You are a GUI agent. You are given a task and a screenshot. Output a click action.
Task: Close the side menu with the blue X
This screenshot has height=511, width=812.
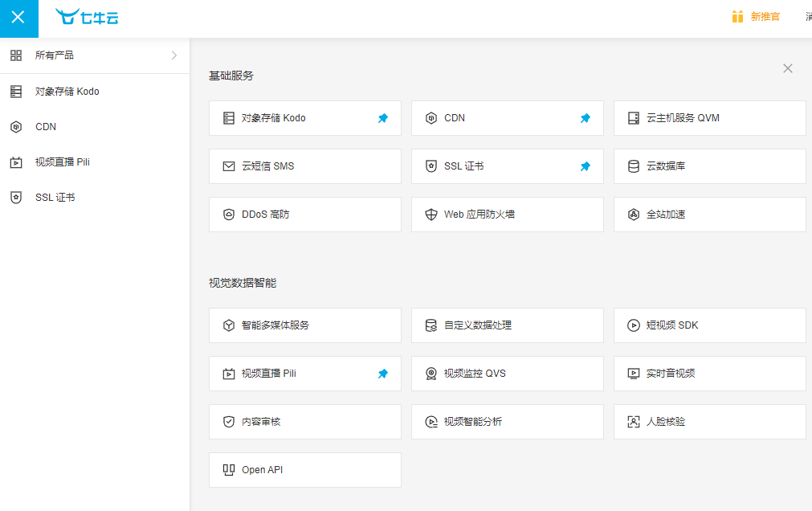(18, 18)
